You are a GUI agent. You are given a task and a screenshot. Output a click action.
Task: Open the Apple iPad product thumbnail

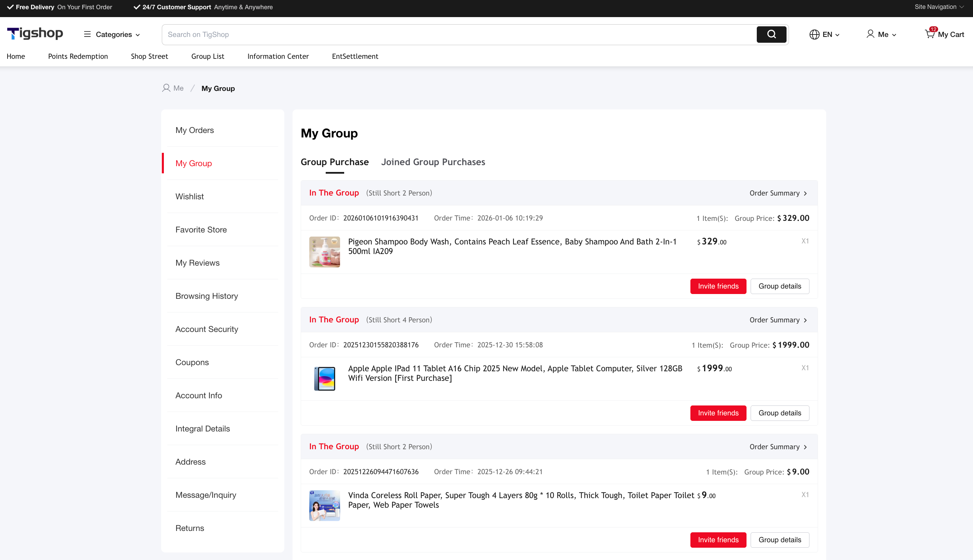(x=324, y=378)
